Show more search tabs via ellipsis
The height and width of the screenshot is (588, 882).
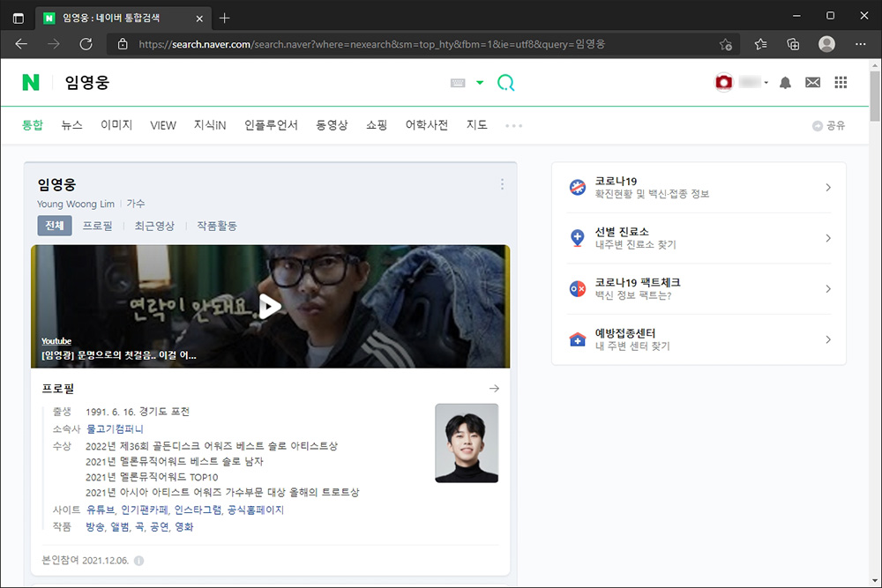(x=513, y=126)
